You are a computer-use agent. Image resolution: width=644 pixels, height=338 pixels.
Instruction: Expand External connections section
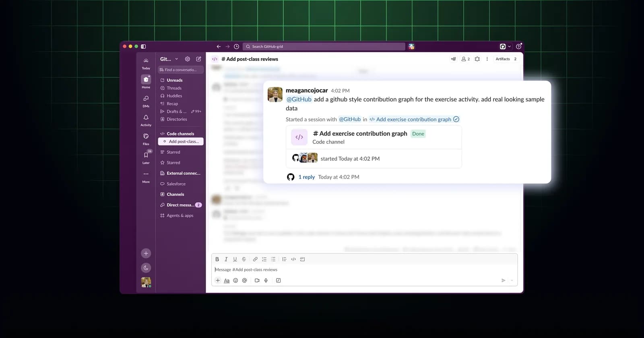181,173
